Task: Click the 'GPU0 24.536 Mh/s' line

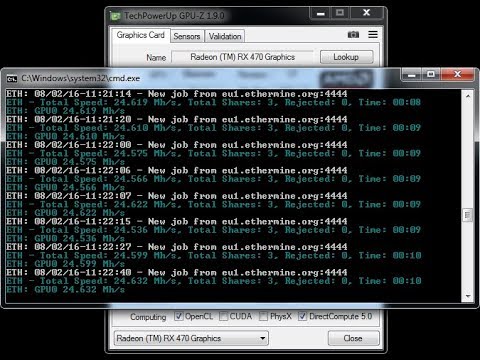Action: (x=66, y=238)
